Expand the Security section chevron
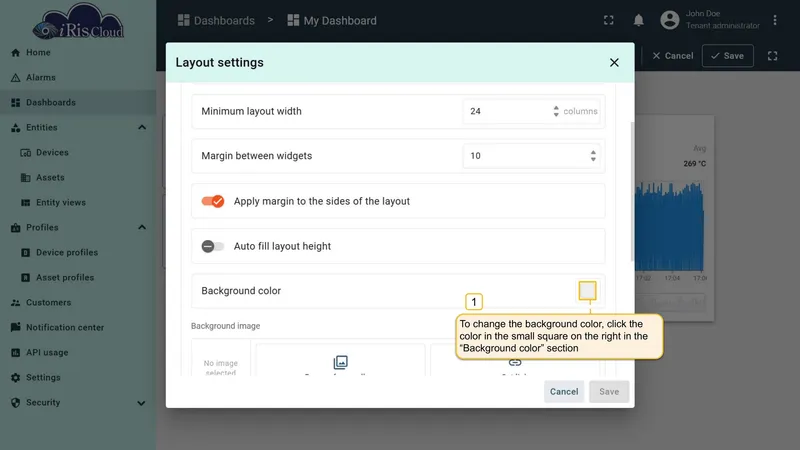Viewport: 800px width, 450px height. click(x=141, y=403)
